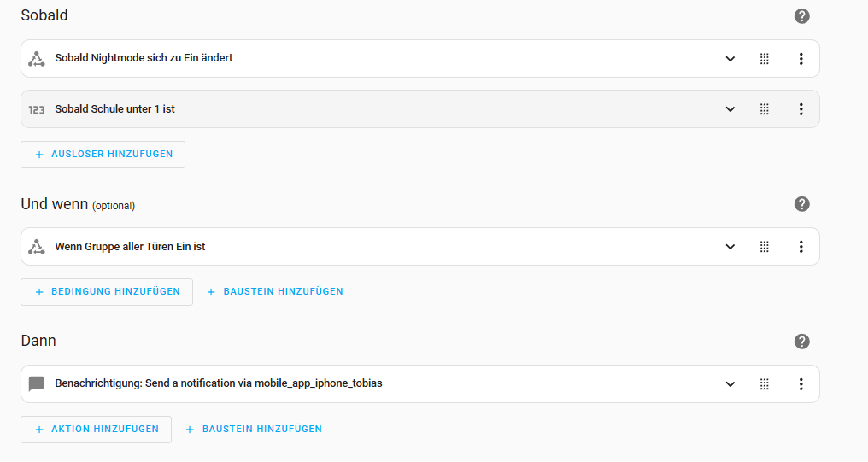The image size is (868, 462).
Task: Expand the Sobald Nightmode trigger chevron
Action: coord(730,59)
